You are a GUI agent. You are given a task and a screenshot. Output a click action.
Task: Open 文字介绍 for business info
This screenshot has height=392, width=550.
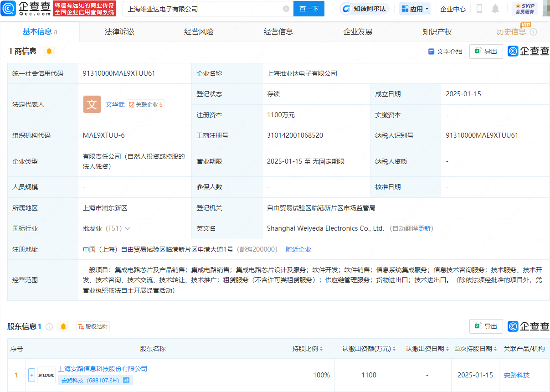[x=445, y=52]
